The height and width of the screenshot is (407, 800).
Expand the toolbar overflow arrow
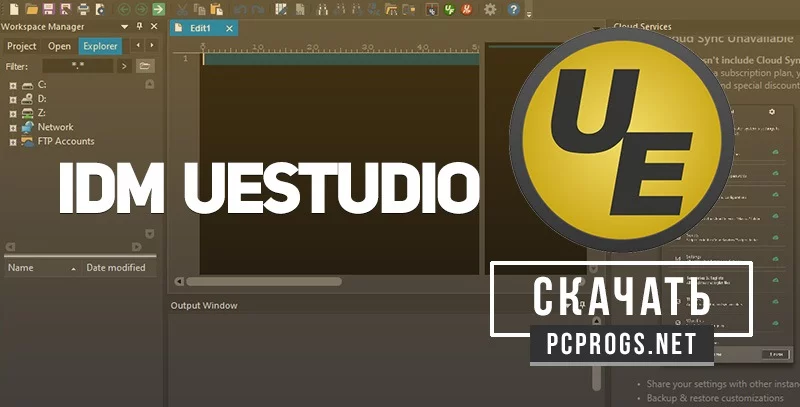tap(529, 14)
